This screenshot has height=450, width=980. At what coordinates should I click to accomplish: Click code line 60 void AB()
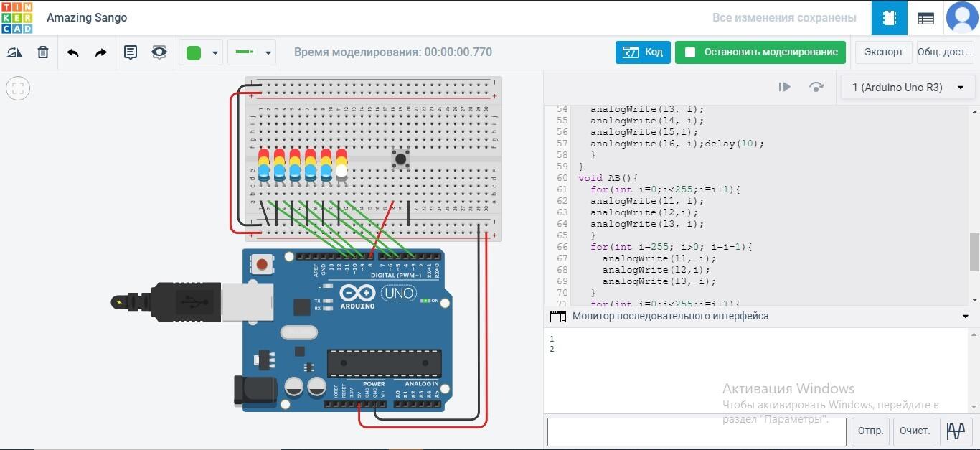point(608,178)
